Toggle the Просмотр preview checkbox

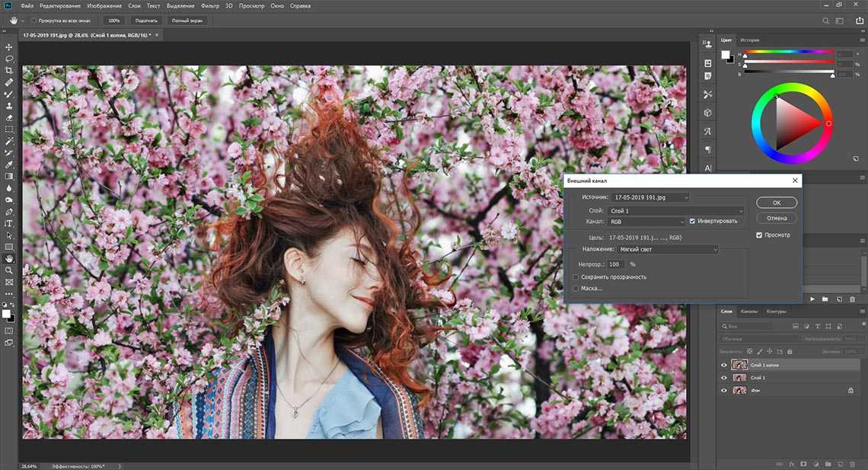(759, 235)
